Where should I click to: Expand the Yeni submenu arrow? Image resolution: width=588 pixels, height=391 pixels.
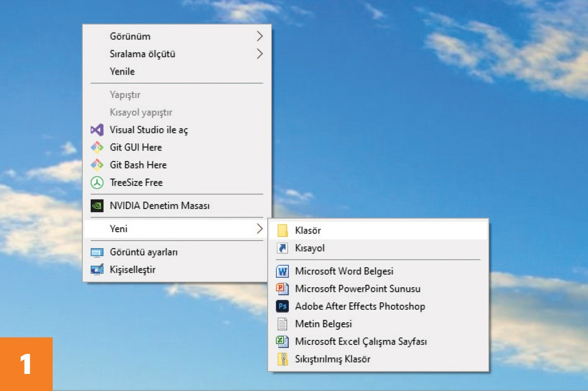[x=260, y=229]
